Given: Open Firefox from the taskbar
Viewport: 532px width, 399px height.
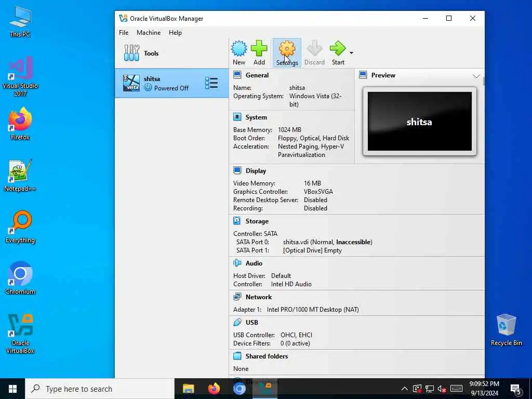Looking at the screenshot, I should 214,389.
